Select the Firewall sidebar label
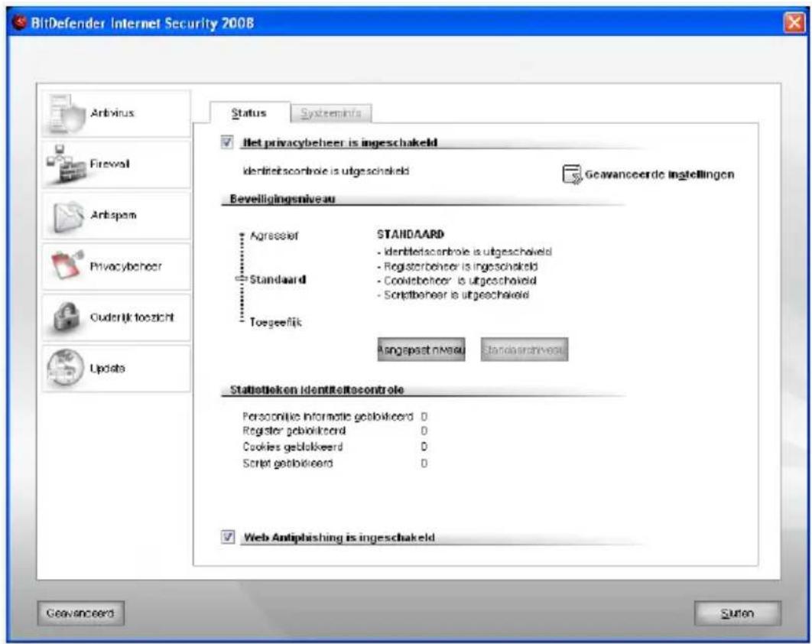This screenshot has width=812, height=644. tap(110, 164)
